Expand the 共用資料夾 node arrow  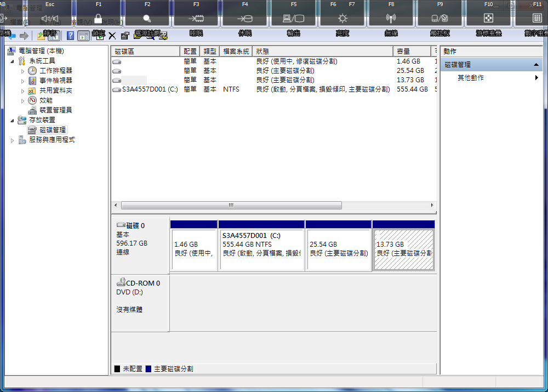(x=22, y=91)
